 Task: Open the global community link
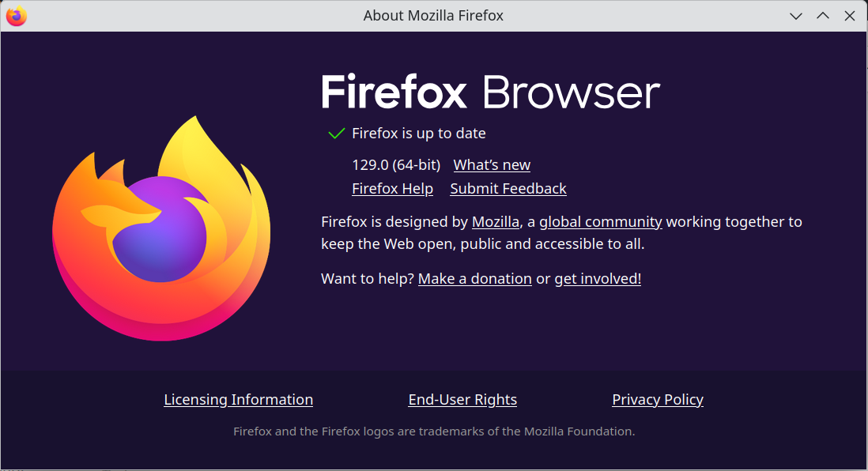point(601,222)
